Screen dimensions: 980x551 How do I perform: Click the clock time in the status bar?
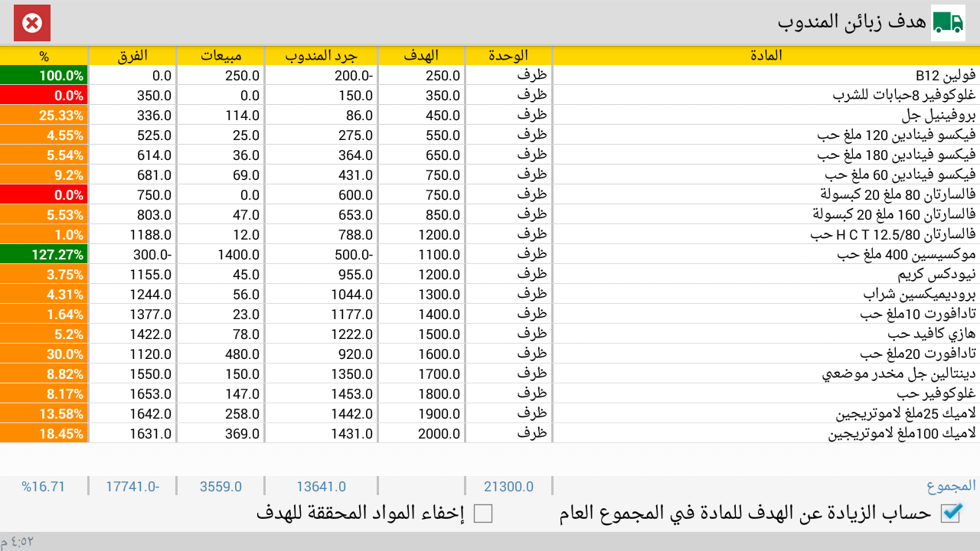[x=17, y=541]
